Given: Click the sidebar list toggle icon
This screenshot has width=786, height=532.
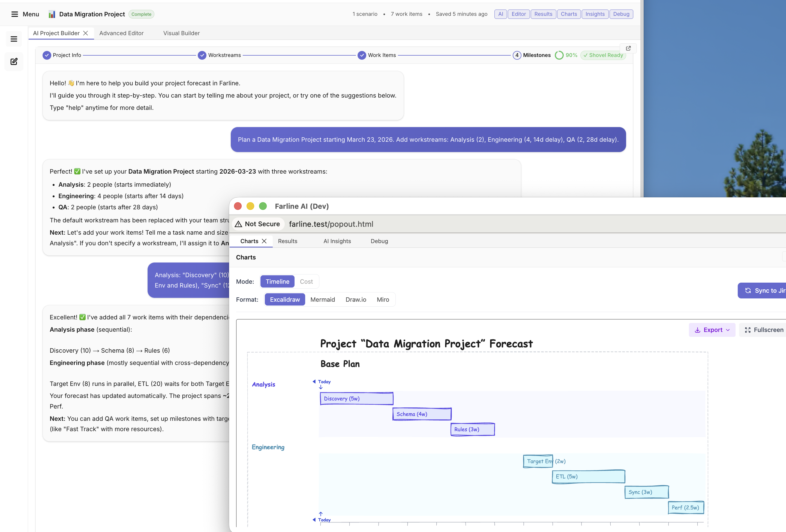Looking at the screenshot, I should point(14,39).
